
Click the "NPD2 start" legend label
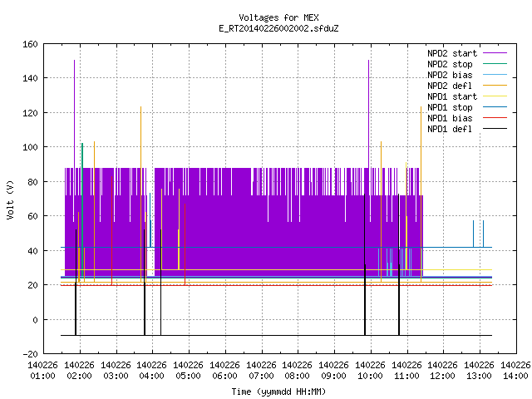[x=452, y=53]
